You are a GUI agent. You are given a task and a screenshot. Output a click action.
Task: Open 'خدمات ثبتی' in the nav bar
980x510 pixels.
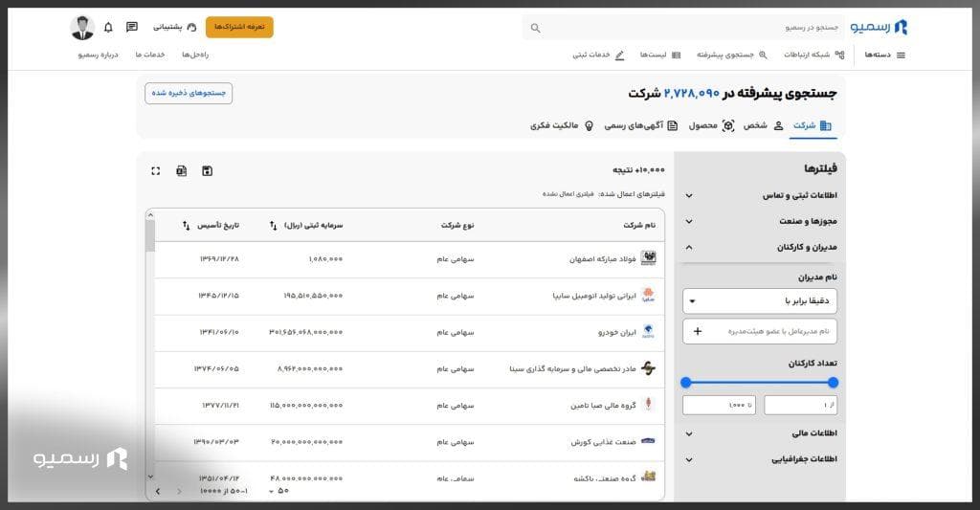[598, 55]
